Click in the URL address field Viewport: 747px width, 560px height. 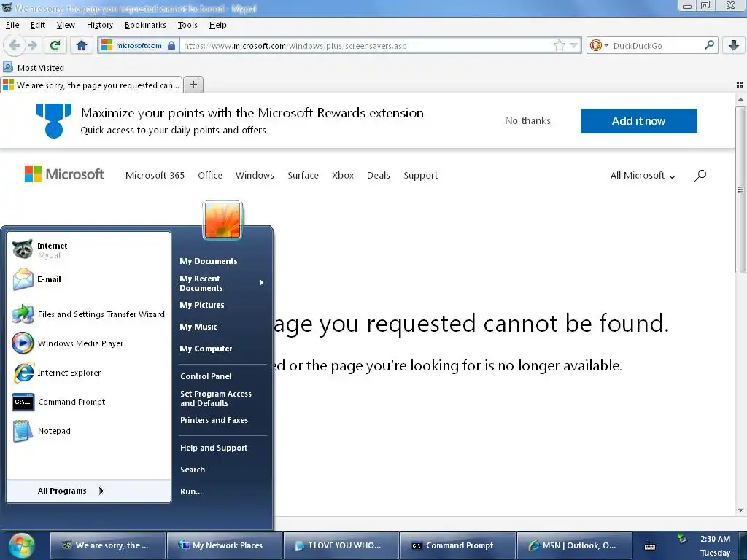tap(367, 46)
